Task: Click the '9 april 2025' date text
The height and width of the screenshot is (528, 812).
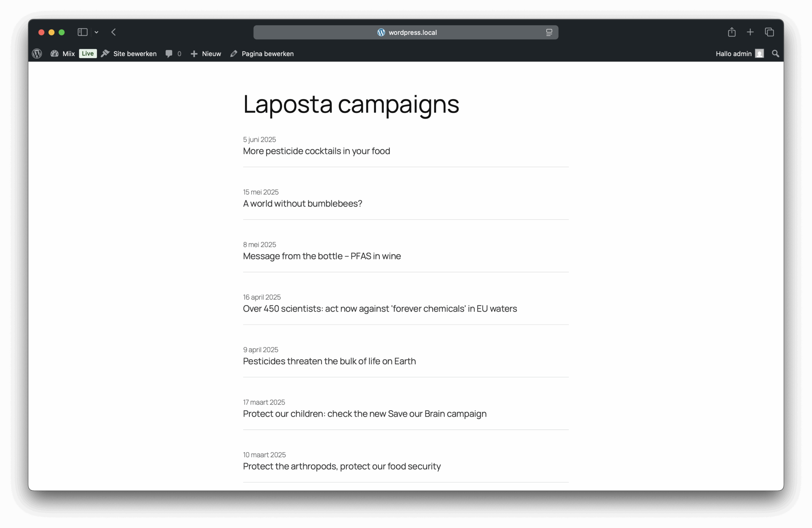Action: pyautogui.click(x=260, y=350)
